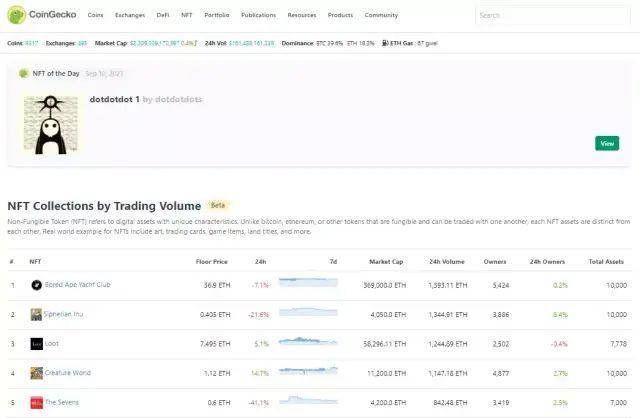640x418 pixels.
Task: Click the Bored Ape Yacht Club link
Action: pyautogui.click(x=78, y=285)
